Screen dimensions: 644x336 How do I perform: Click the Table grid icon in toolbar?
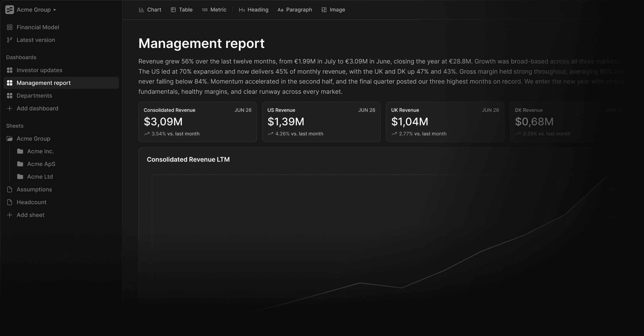click(x=173, y=10)
